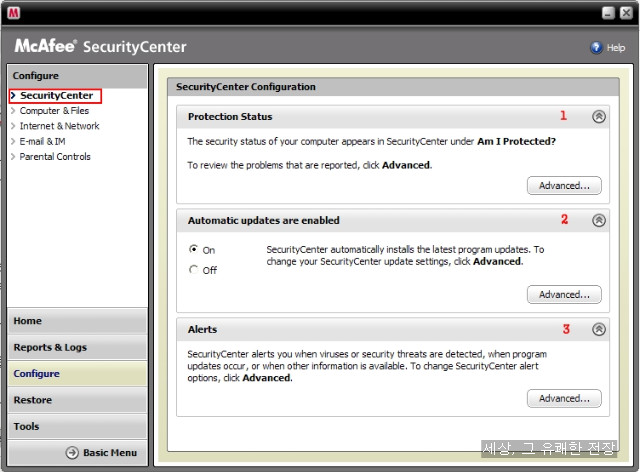Click the arrow beside Parental Controls
Image resolution: width=640 pixels, height=472 pixels.
(13, 156)
